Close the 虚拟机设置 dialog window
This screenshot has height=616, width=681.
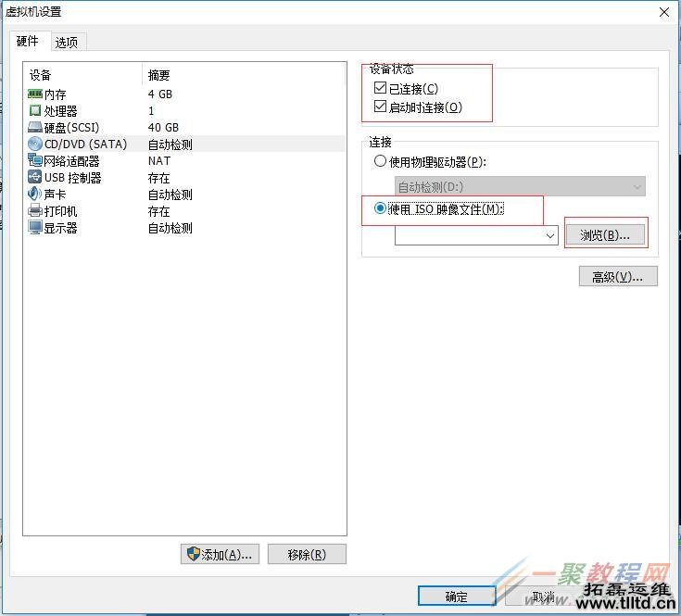click(x=664, y=12)
